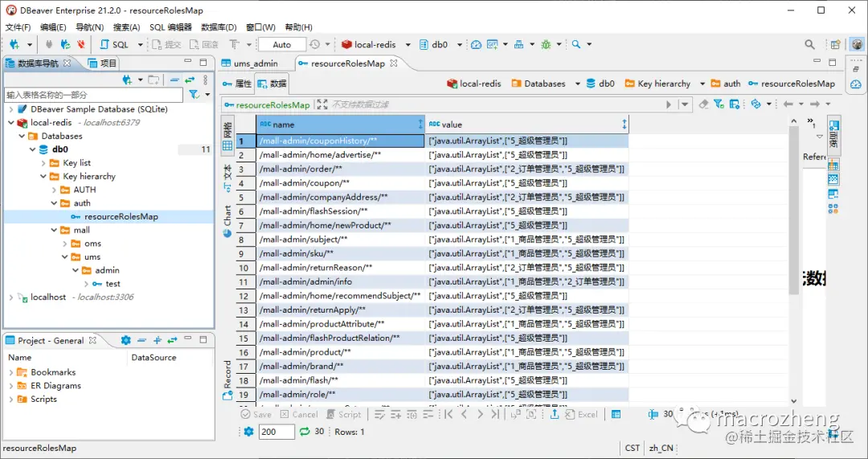Open the 编辑(E) menu
The height and width of the screenshot is (459, 868).
53,27
